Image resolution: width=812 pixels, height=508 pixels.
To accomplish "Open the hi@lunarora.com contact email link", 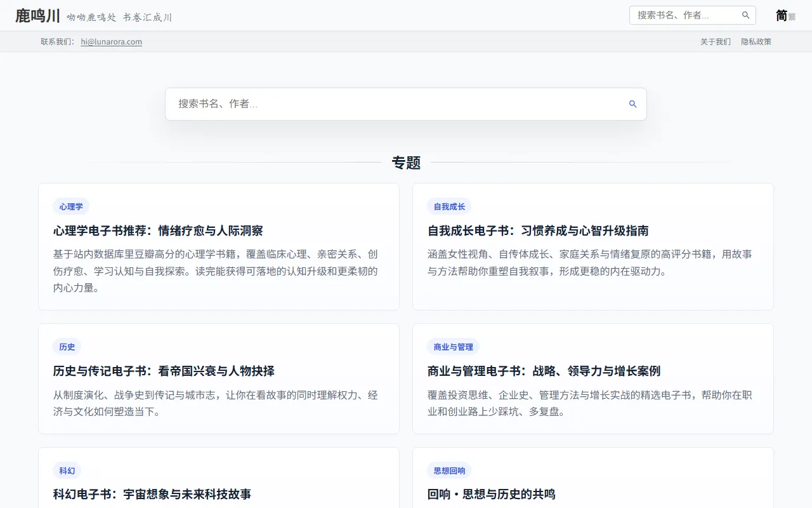I will point(111,41).
